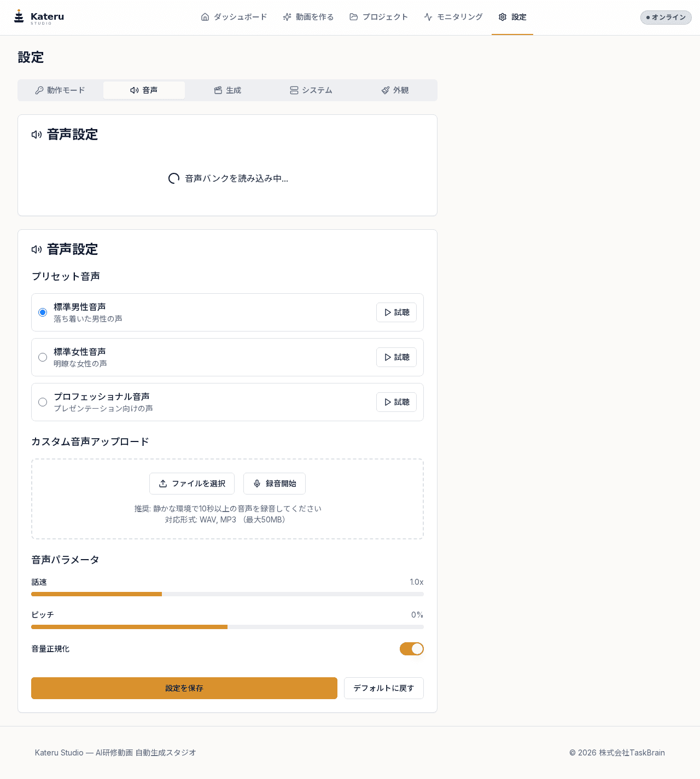Click © 2026 株式会社TaskBrain footer text
Viewport: 700px width, 779px height.
pyautogui.click(x=617, y=753)
